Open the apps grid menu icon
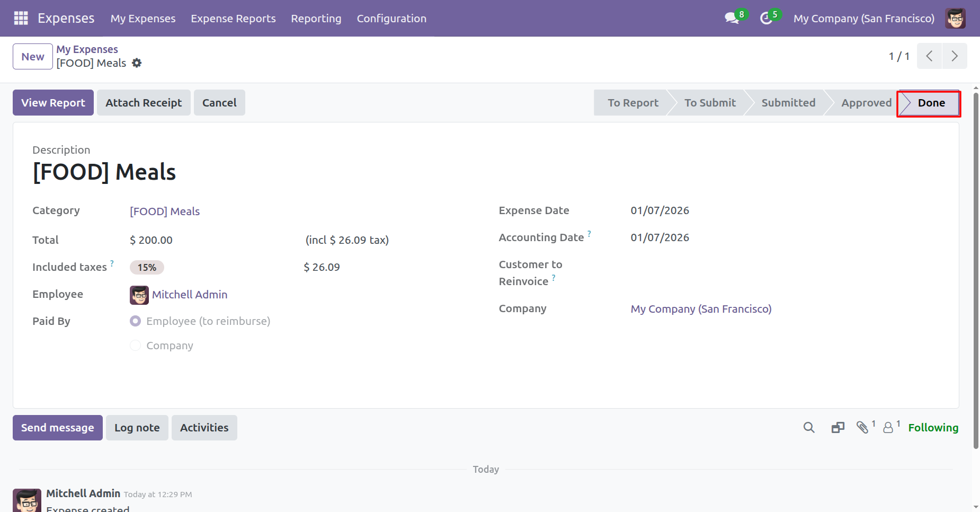980x512 pixels. pos(21,18)
